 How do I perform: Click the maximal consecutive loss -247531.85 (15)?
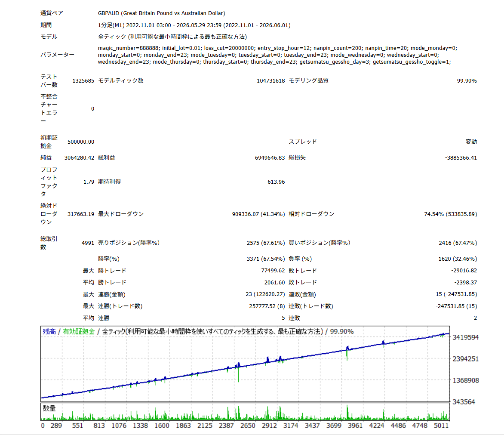point(456,306)
